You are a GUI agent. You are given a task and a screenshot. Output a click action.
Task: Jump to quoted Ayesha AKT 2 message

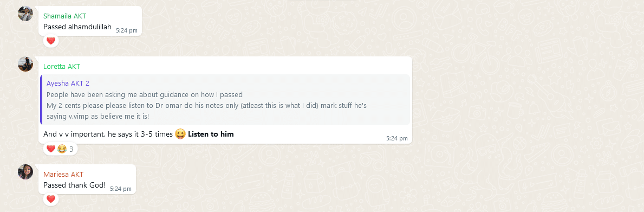[x=225, y=100]
